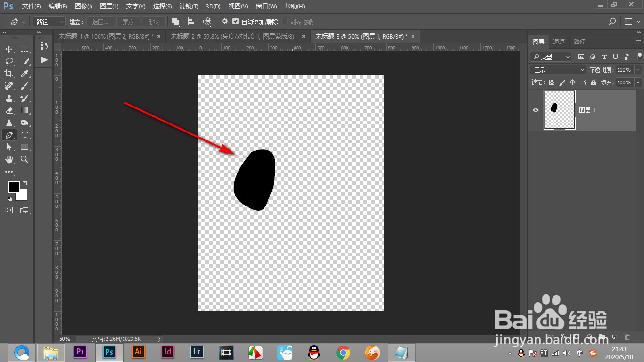Select the Horizontal Type tool
644x362 pixels.
pyautogui.click(x=25, y=135)
